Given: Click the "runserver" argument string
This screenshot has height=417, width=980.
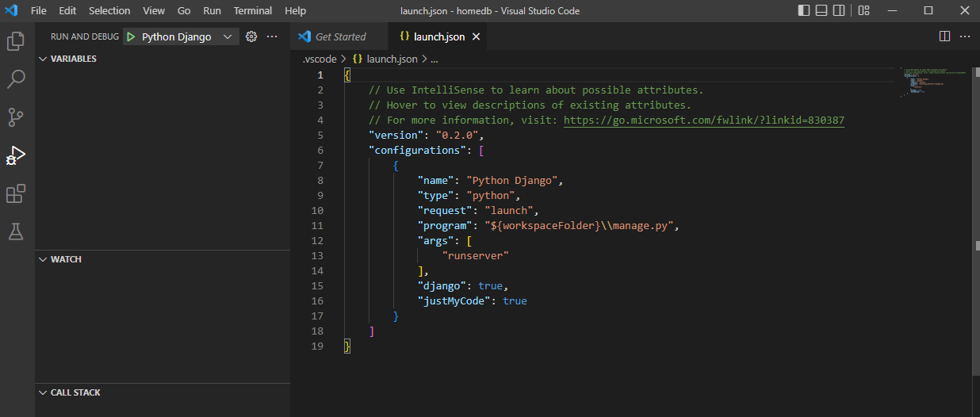Looking at the screenshot, I should point(475,256).
